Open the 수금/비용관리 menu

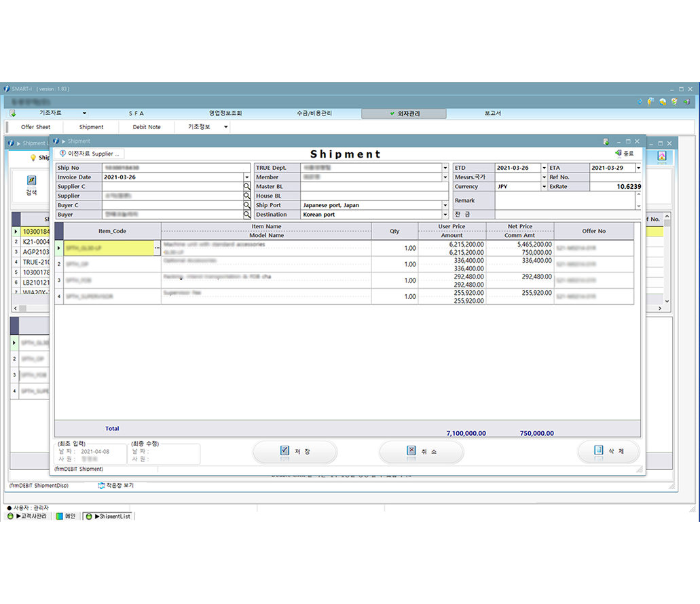coord(314,113)
